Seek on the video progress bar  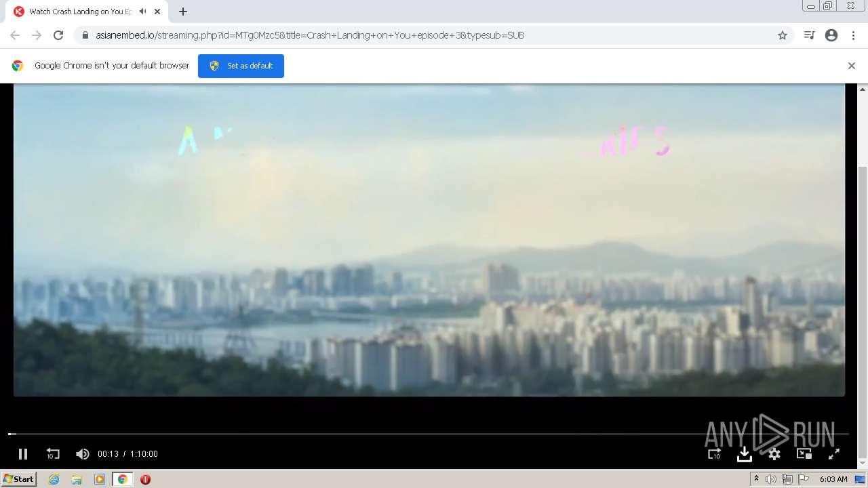point(429,434)
